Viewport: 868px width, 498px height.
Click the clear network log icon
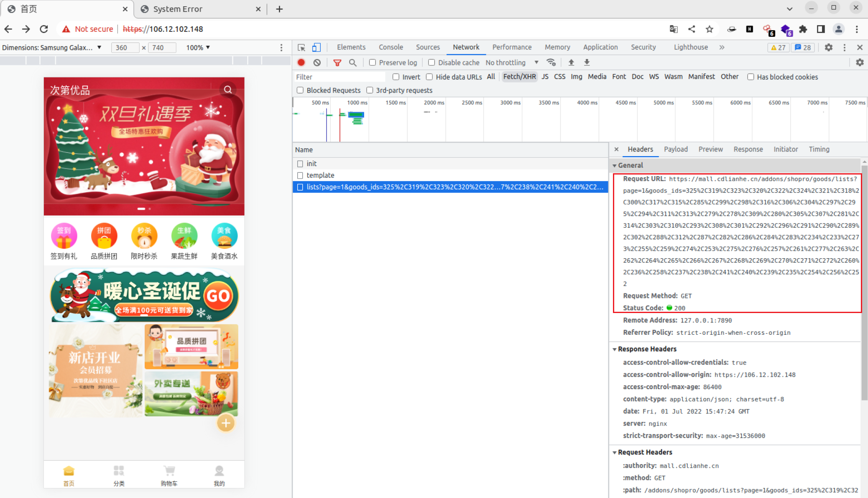317,62
